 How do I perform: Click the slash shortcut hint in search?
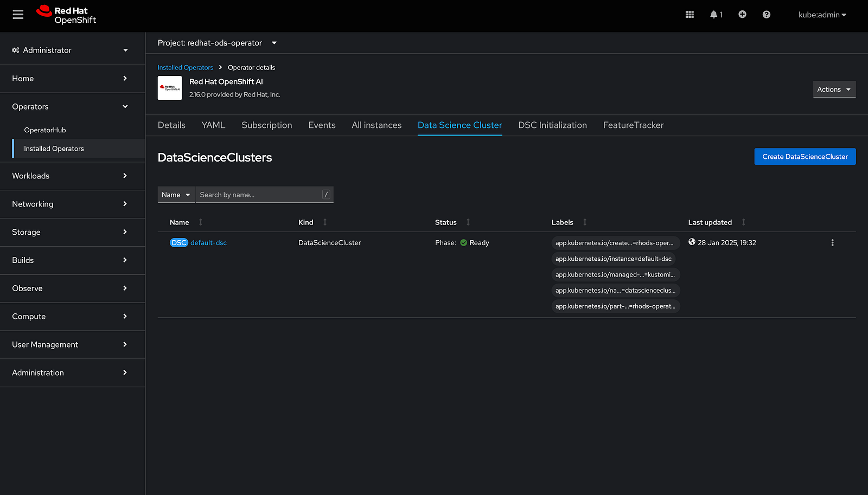pyautogui.click(x=326, y=195)
